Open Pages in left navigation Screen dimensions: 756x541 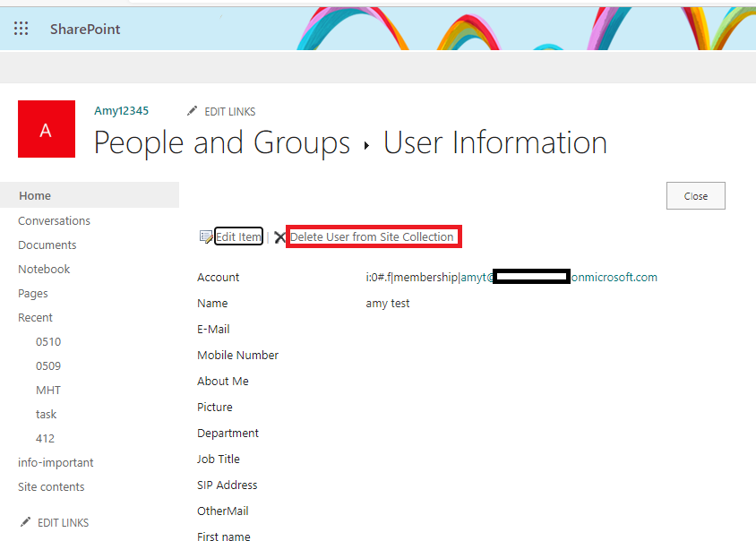(x=33, y=293)
